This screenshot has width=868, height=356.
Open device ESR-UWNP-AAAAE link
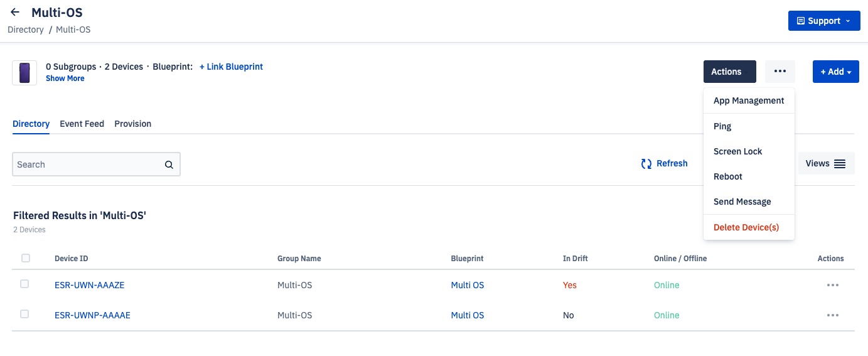(93, 315)
